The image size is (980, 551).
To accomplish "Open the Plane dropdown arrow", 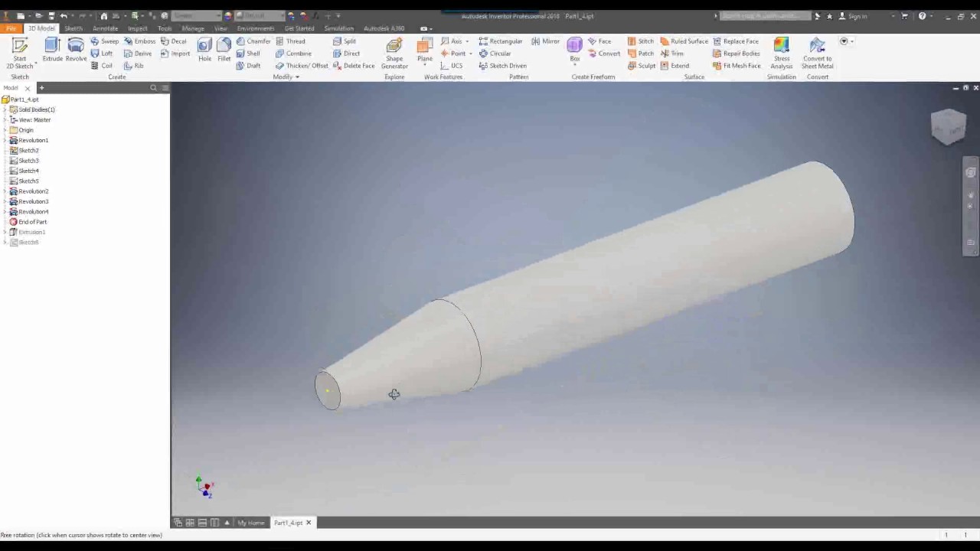I will click(425, 66).
